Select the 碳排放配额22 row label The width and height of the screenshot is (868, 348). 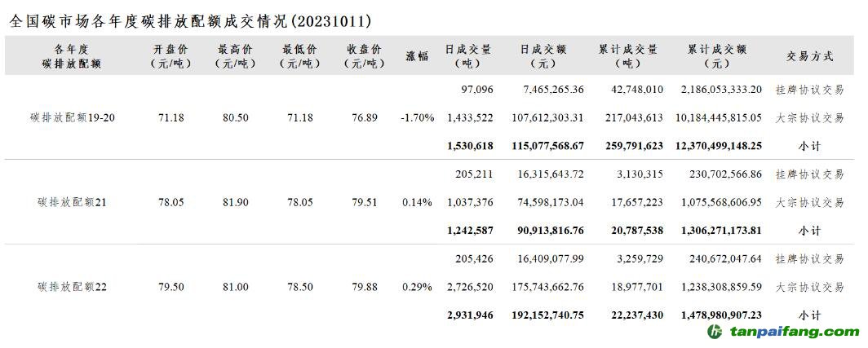tap(72, 287)
